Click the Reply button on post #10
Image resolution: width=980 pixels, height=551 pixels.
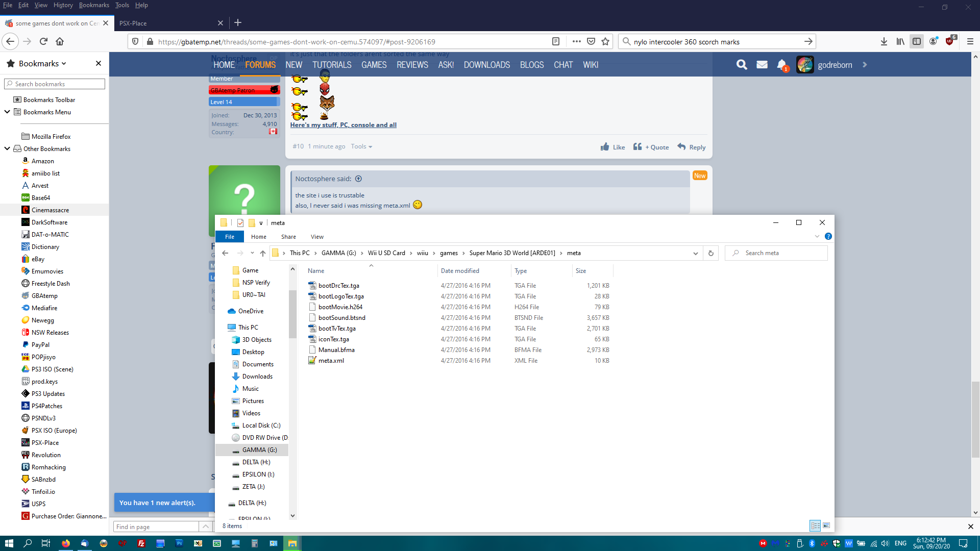click(692, 147)
